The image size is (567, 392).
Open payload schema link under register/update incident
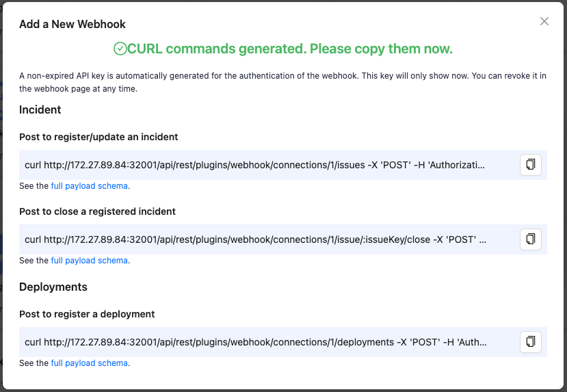pos(90,185)
